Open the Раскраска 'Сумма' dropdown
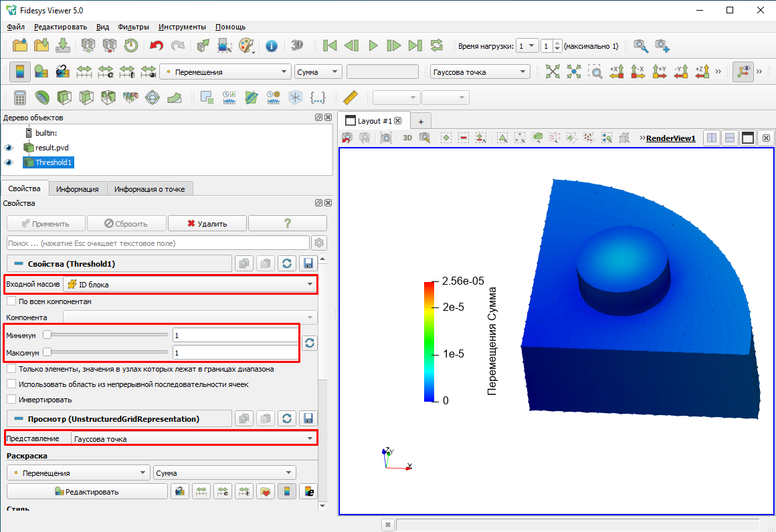 tap(224, 473)
